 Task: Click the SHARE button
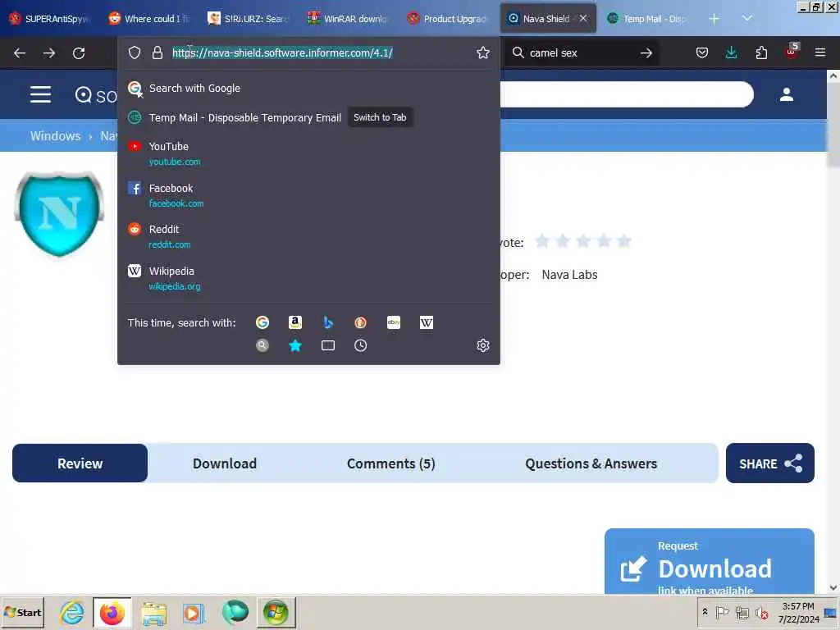tap(769, 463)
